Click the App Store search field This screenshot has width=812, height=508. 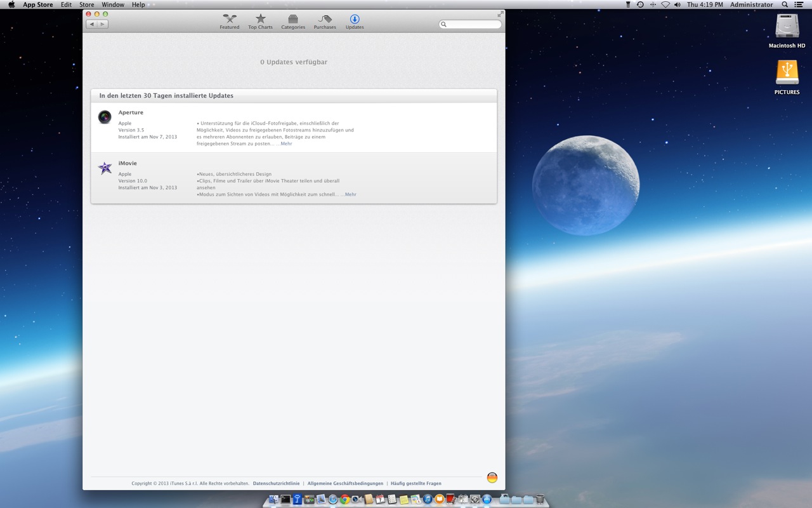(x=470, y=24)
